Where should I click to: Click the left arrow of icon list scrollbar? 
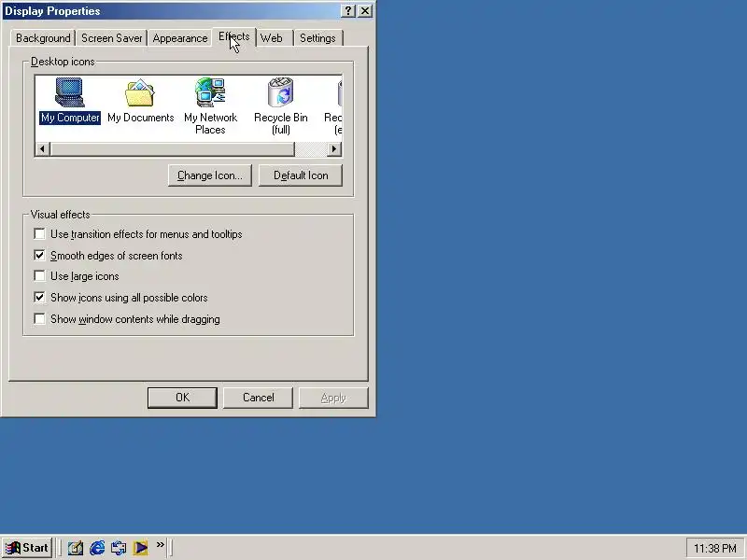[42, 149]
